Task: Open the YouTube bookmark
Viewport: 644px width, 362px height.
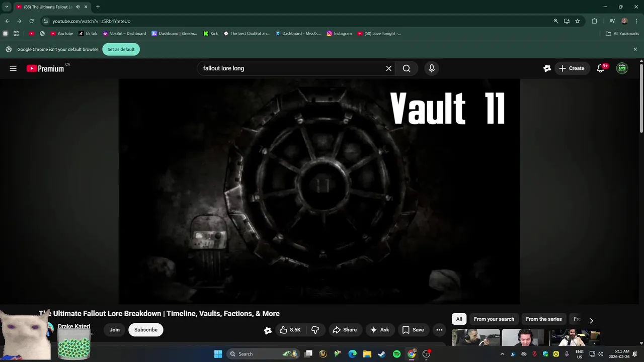Action: [x=61, y=34]
